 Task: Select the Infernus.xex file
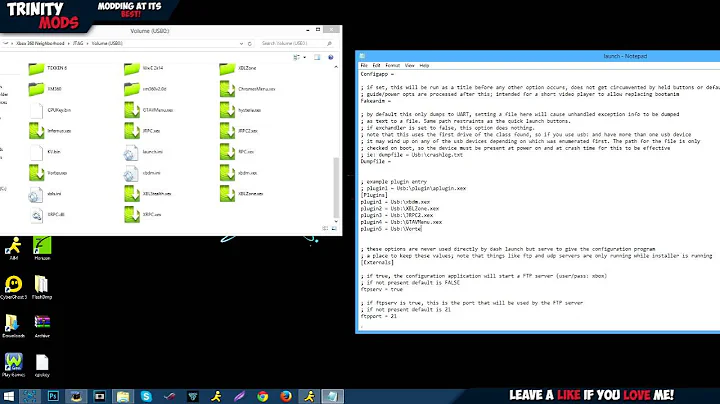coord(50,131)
